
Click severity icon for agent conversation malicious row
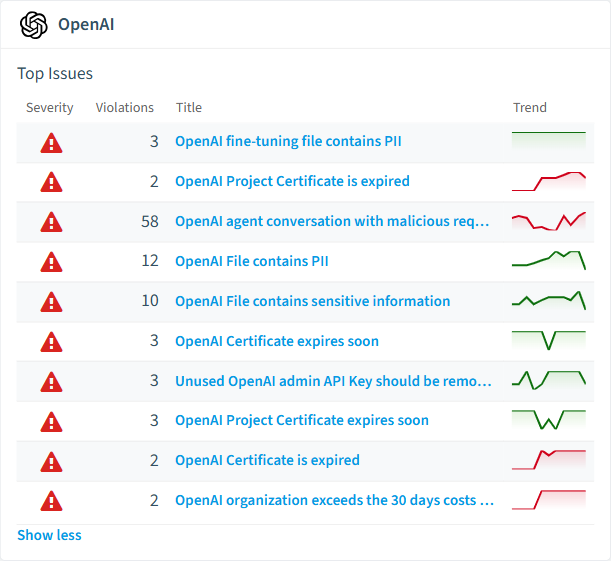[51, 223]
